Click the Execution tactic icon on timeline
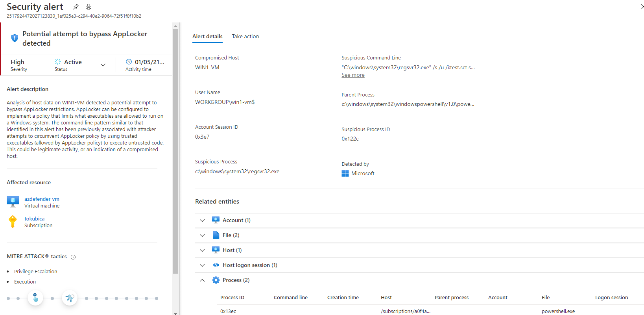Screen dimensions: 644x315 click(x=70, y=298)
